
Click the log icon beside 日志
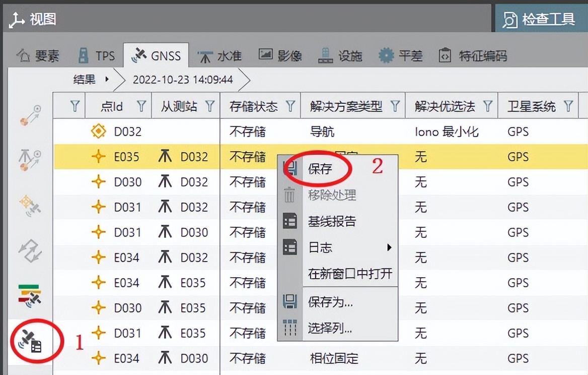pyautogui.click(x=290, y=247)
